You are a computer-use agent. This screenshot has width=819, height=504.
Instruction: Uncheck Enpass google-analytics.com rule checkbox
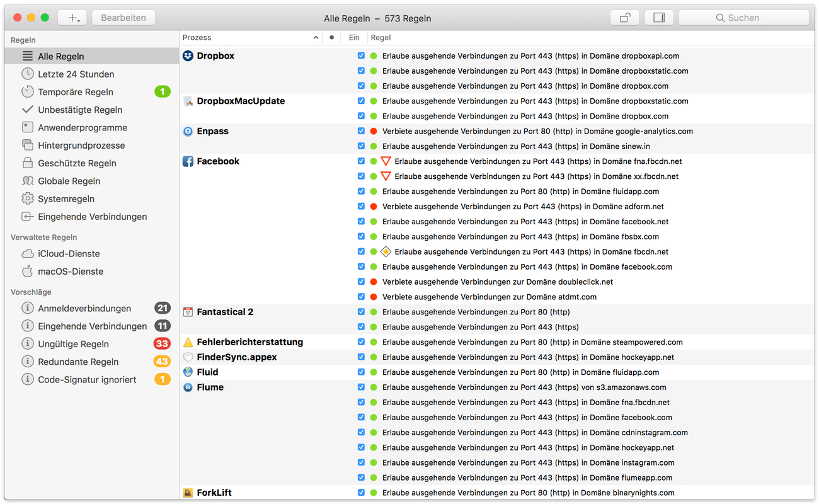point(361,131)
